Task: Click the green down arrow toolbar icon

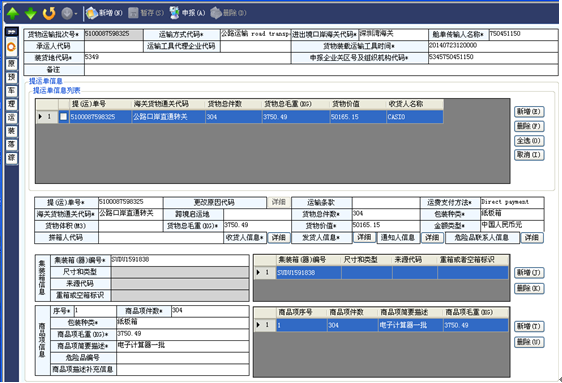Action: click(x=31, y=13)
